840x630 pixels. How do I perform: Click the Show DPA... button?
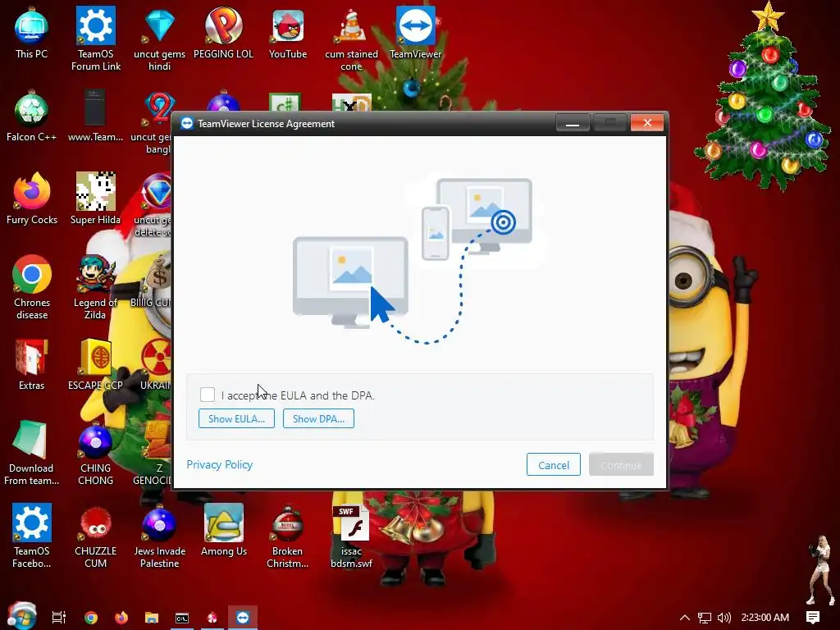(x=318, y=418)
